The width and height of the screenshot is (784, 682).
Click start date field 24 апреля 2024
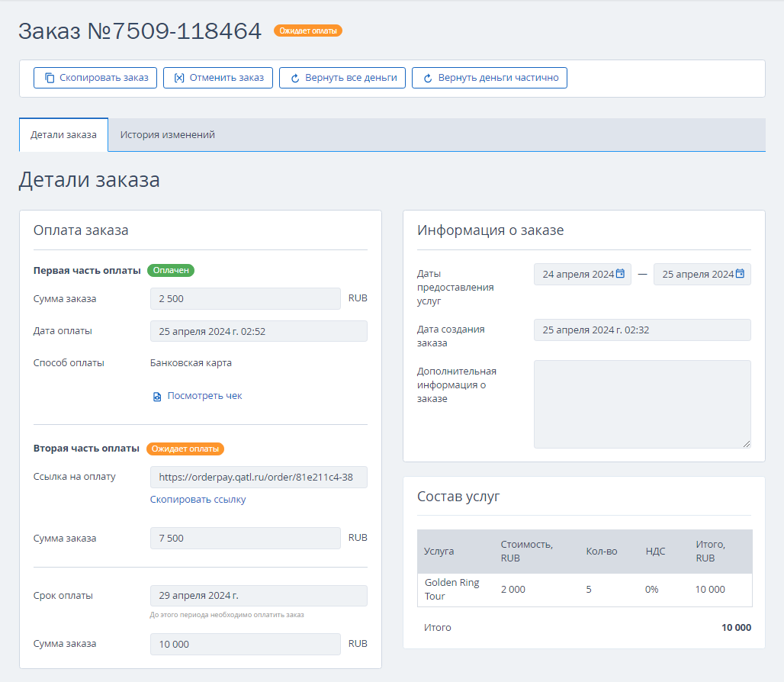pyautogui.click(x=583, y=274)
